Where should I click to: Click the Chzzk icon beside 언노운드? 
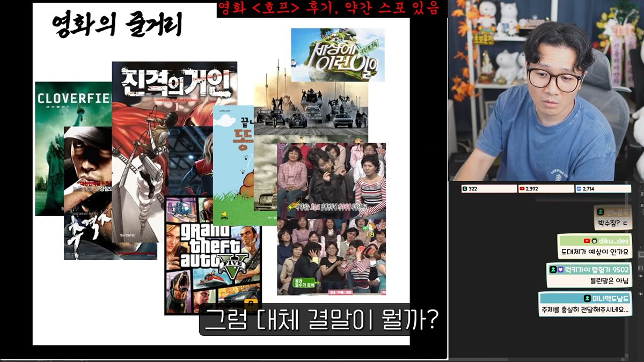click(602, 212)
